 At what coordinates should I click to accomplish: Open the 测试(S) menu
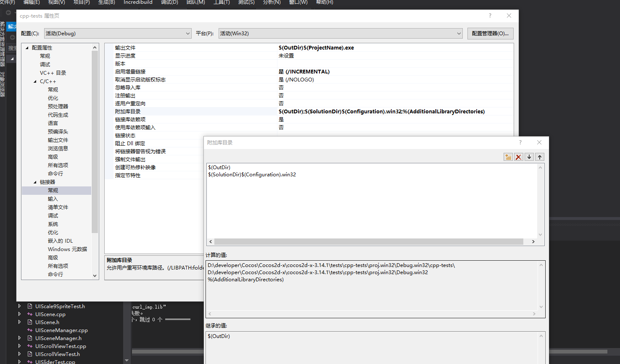click(246, 3)
